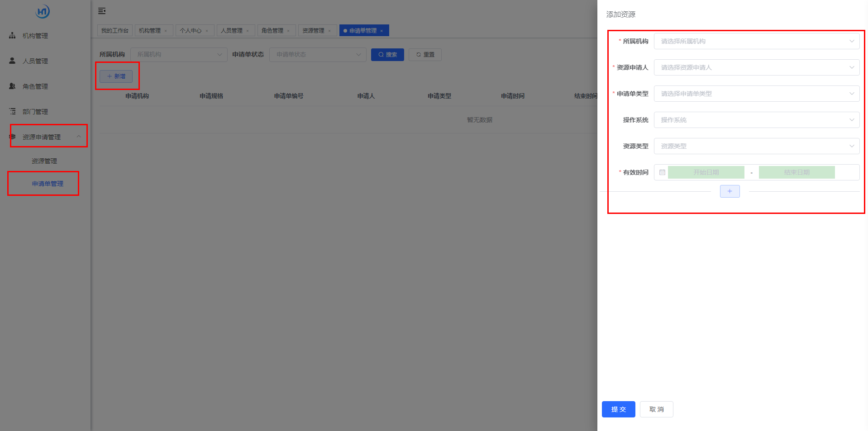Click the 申请人 column header
The image size is (868, 431).
pos(366,96)
